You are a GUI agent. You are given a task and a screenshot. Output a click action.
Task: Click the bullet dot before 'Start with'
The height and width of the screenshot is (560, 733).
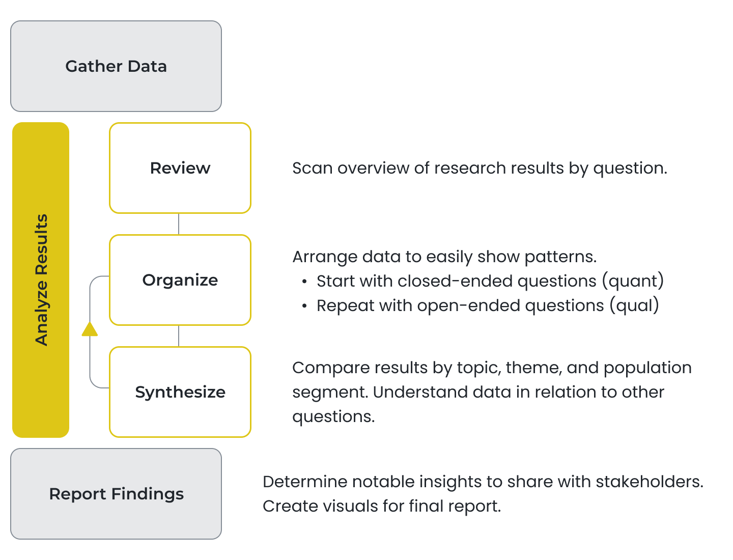click(304, 282)
